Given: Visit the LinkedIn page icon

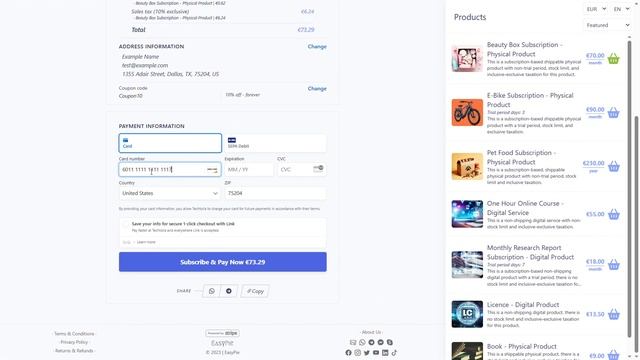Looking at the screenshot, I should tap(385, 353).
